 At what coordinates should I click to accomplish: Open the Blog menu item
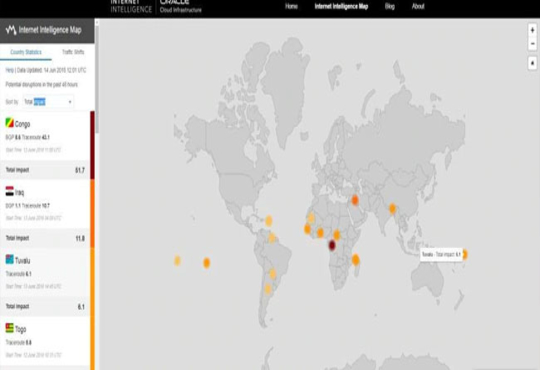[390, 6]
